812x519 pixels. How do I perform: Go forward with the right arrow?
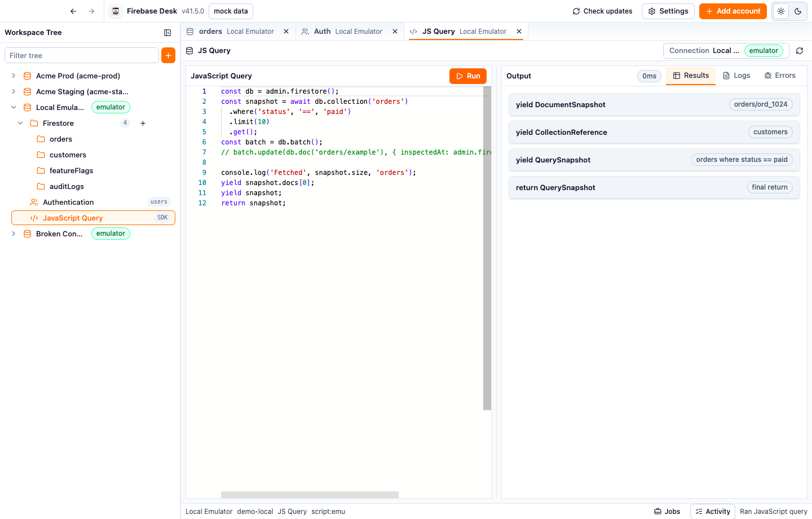click(91, 11)
